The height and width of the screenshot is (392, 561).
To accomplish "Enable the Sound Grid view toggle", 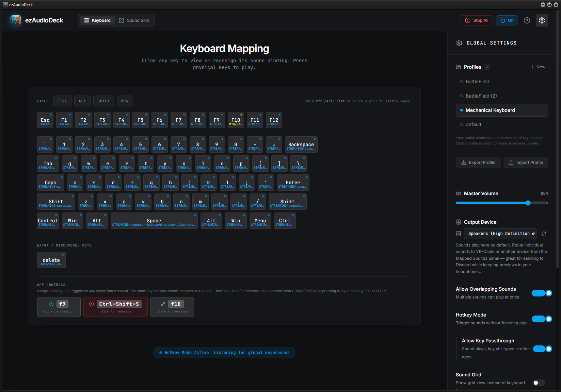I will tap(539, 383).
